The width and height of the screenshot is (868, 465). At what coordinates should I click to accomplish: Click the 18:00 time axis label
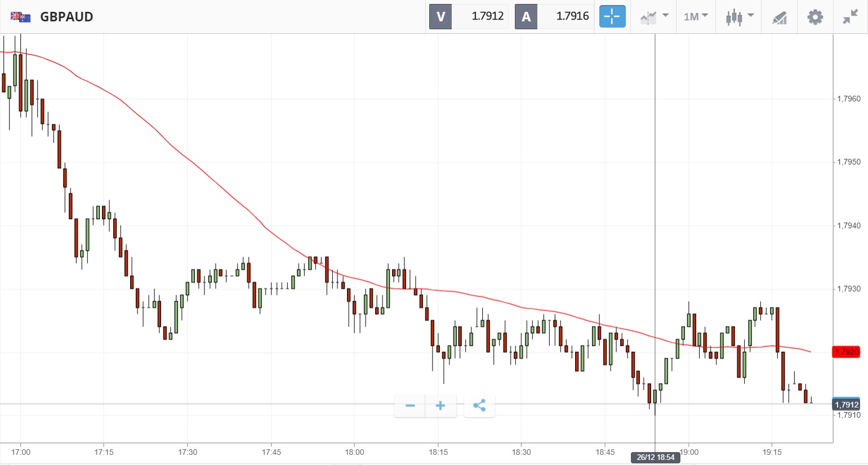pyautogui.click(x=354, y=452)
